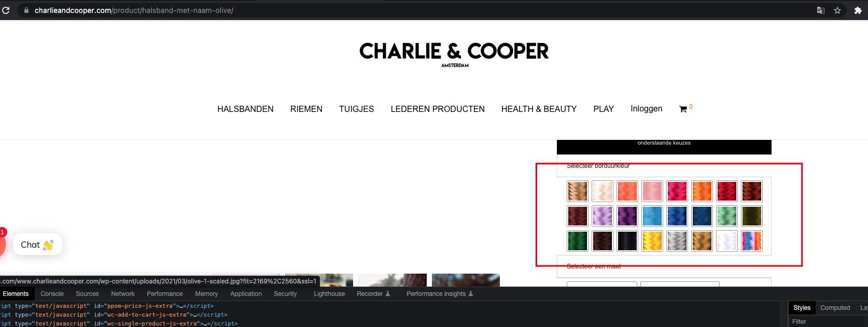Select the dark purple thread swatch

(x=627, y=216)
